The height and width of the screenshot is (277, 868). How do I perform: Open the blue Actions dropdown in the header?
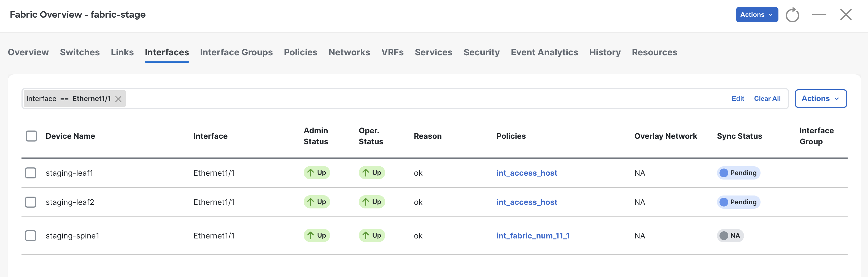tap(757, 15)
